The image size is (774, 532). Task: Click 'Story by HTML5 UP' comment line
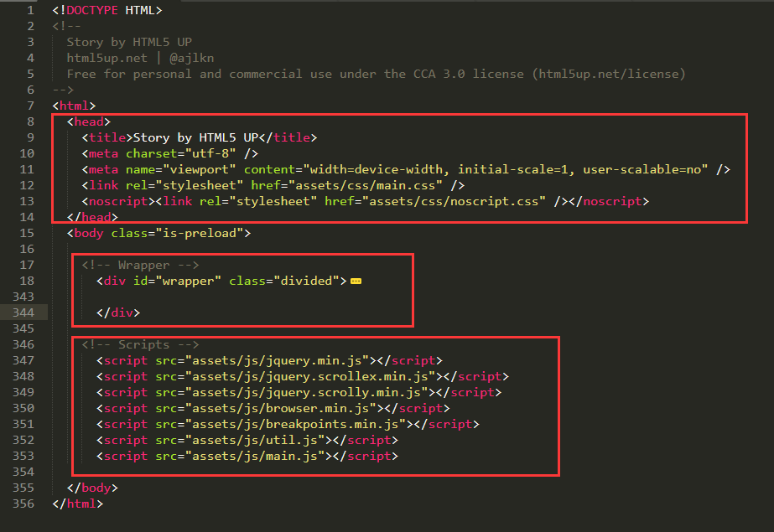click(129, 43)
